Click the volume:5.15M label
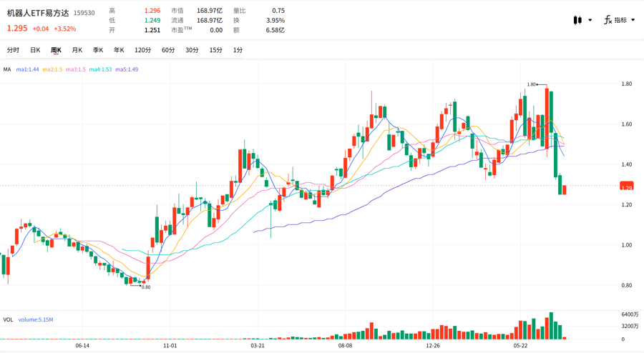The image size is (644, 353). click(x=36, y=320)
